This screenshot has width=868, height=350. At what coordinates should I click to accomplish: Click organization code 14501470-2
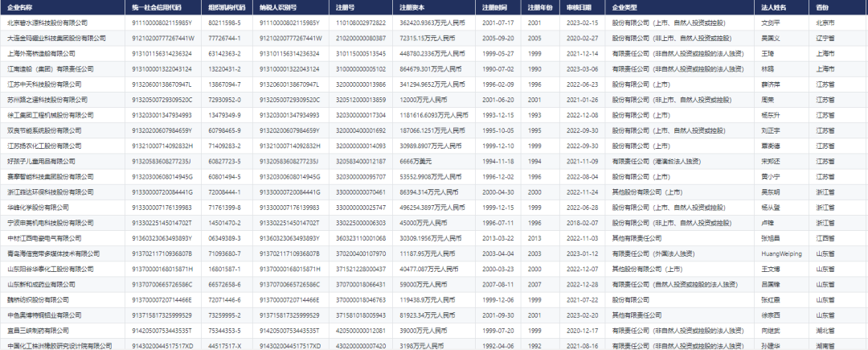(224, 223)
